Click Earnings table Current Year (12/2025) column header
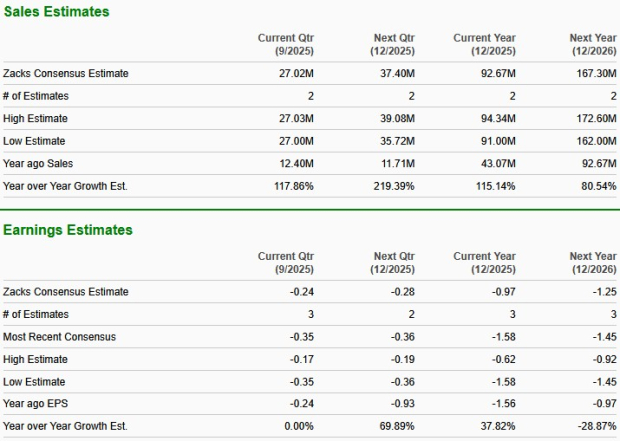Image resolution: width=620 pixels, height=441 pixels. pos(485,263)
